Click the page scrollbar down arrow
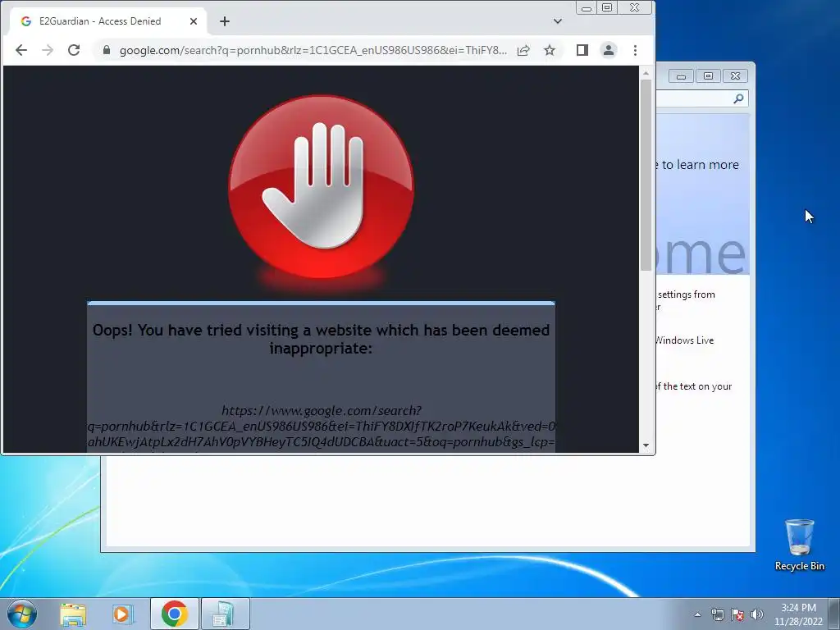 646,445
